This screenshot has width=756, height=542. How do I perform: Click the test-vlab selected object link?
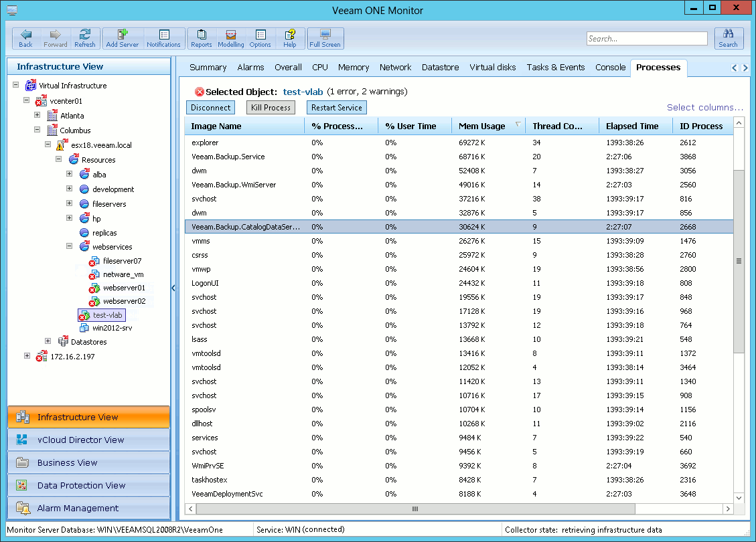coord(303,92)
